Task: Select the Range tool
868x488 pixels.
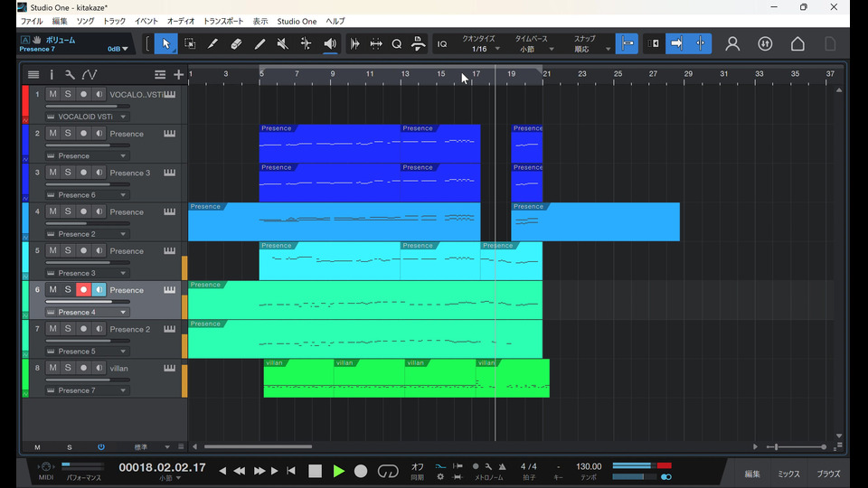Action: [x=190, y=43]
